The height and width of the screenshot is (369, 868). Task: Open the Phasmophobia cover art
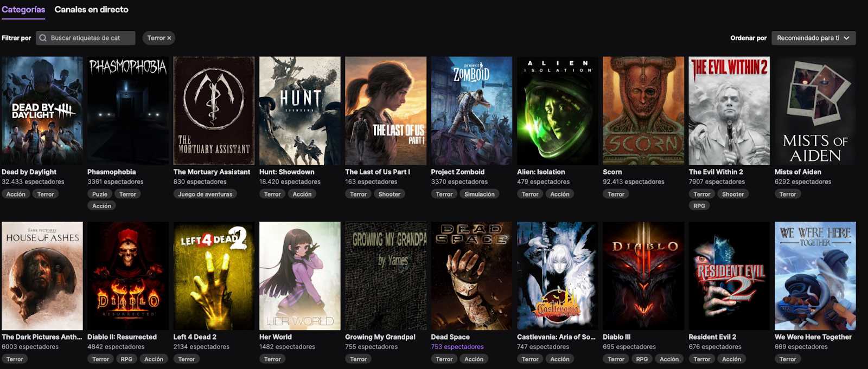click(x=128, y=111)
